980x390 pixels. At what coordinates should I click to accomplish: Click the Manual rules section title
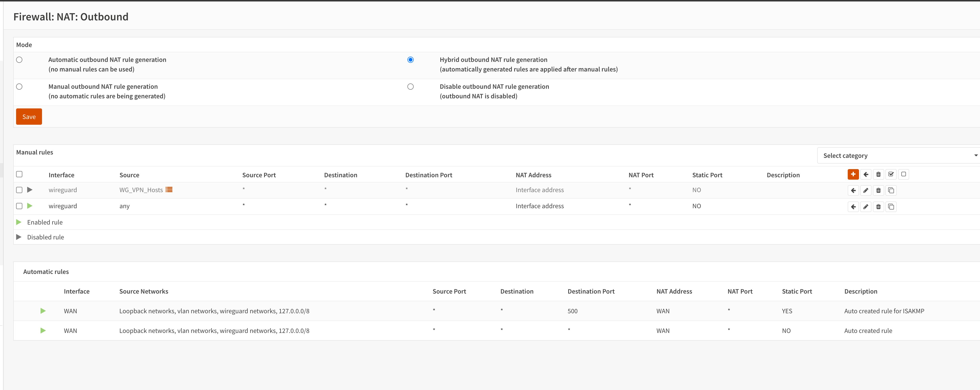click(x=35, y=152)
